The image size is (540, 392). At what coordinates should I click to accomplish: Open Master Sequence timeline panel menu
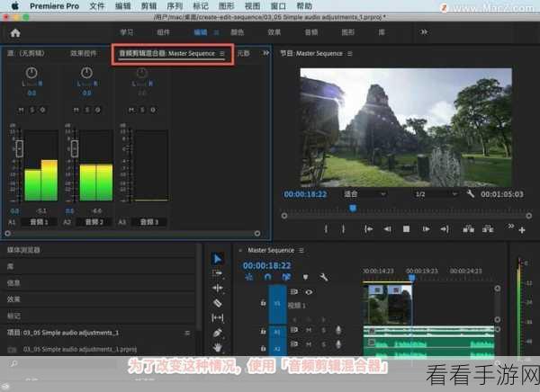click(301, 250)
